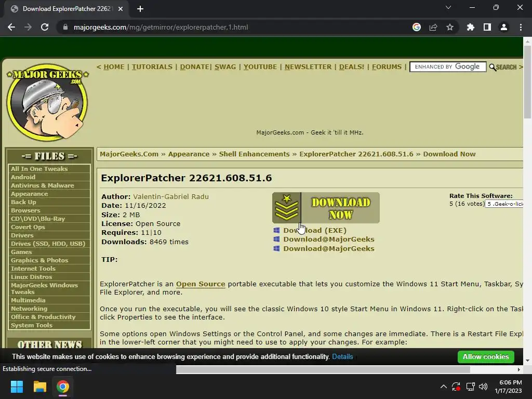
Task: Click the browser forward arrow
Action: (28, 27)
